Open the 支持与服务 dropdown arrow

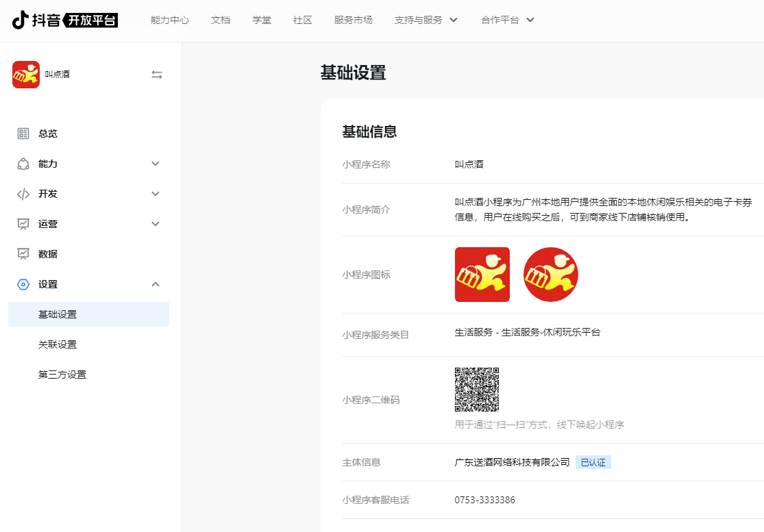[454, 20]
